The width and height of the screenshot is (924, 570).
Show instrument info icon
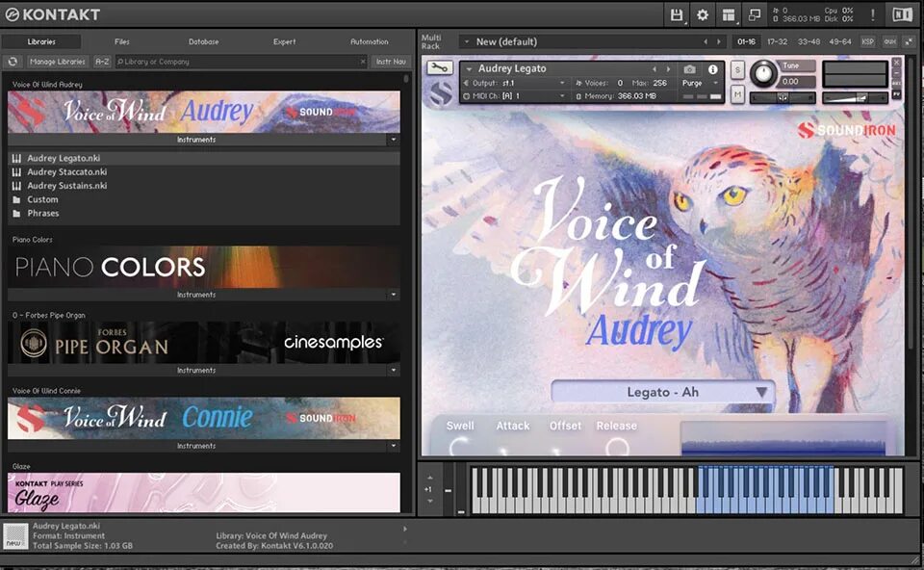tap(712, 69)
